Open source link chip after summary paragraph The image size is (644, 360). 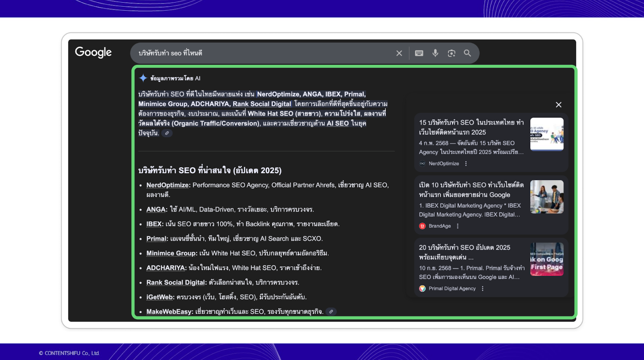[x=167, y=133]
